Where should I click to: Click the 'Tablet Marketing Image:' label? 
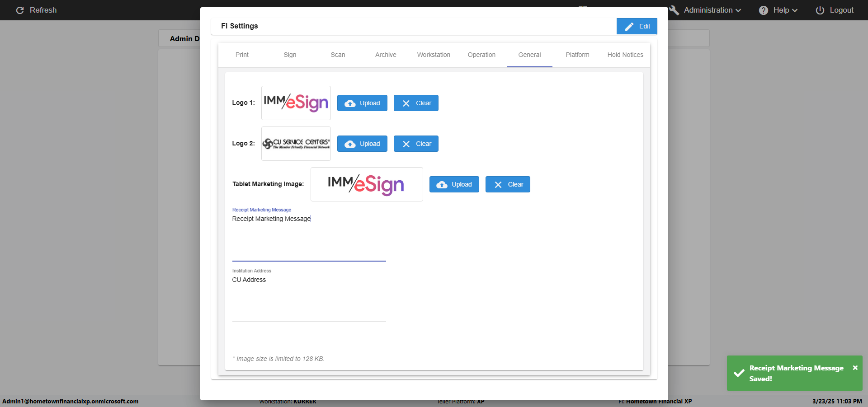[268, 184]
